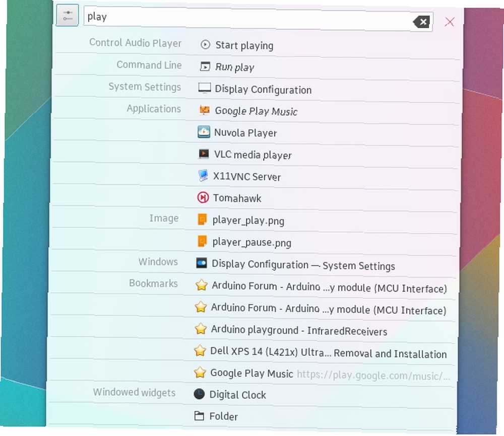Click the 'System Settings' category label

(145, 87)
